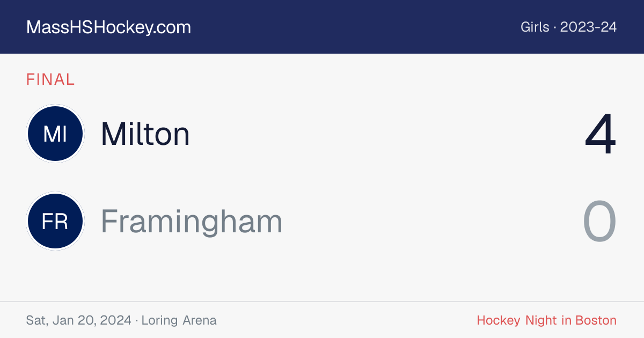Click the year 2023-24 in the header
This screenshot has width=644, height=338.
(588, 27)
